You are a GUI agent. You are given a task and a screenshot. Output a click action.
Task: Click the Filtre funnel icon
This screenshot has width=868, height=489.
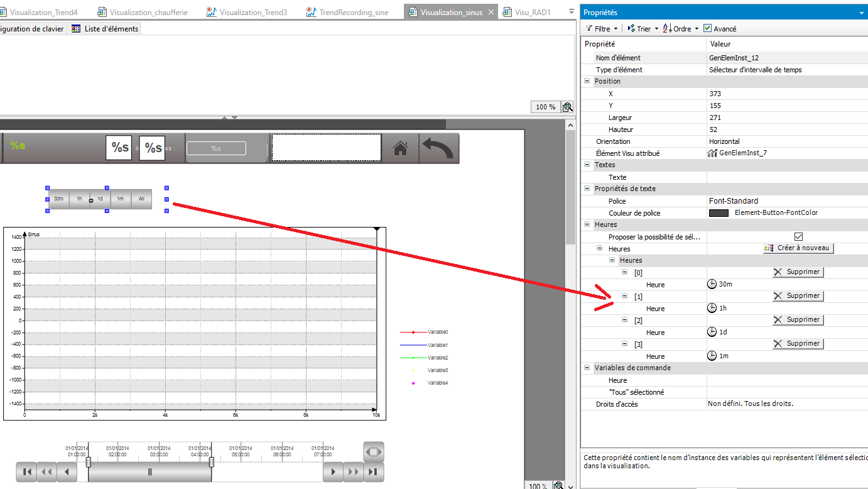pyautogui.click(x=589, y=28)
